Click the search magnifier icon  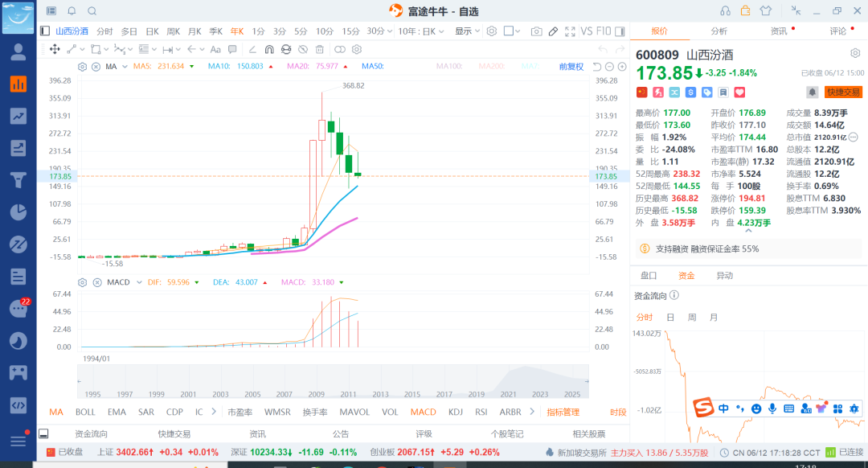92,11
